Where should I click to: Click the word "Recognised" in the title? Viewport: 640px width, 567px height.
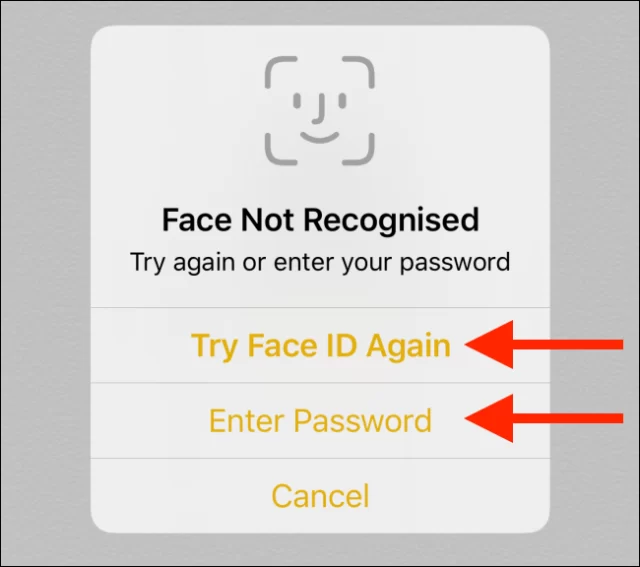click(391, 220)
